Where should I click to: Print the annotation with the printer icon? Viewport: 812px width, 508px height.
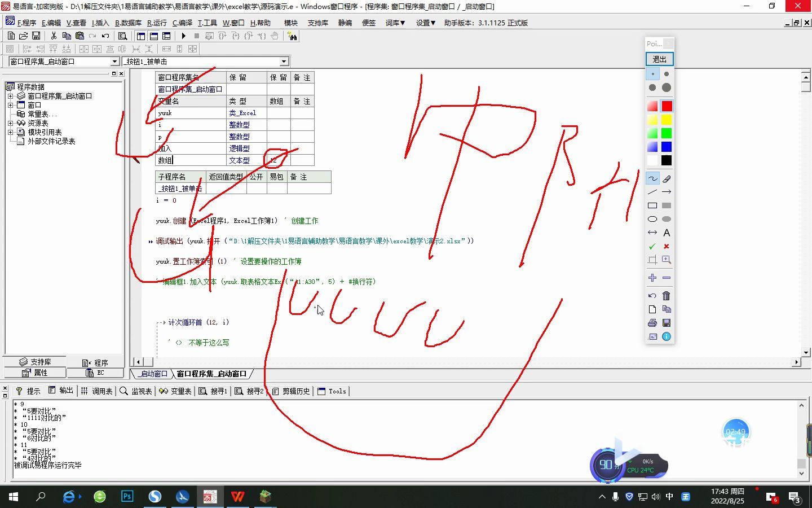(652, 323)
